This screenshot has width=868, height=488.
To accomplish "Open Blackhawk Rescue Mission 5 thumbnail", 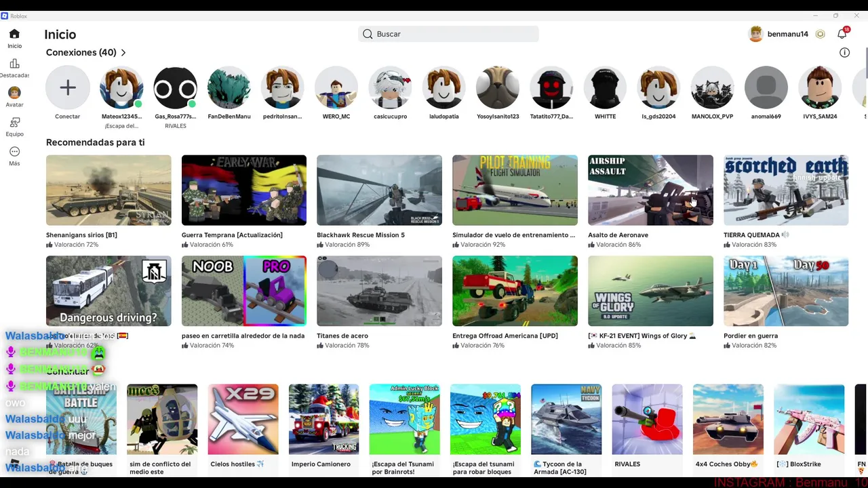I will coord(379,190).
